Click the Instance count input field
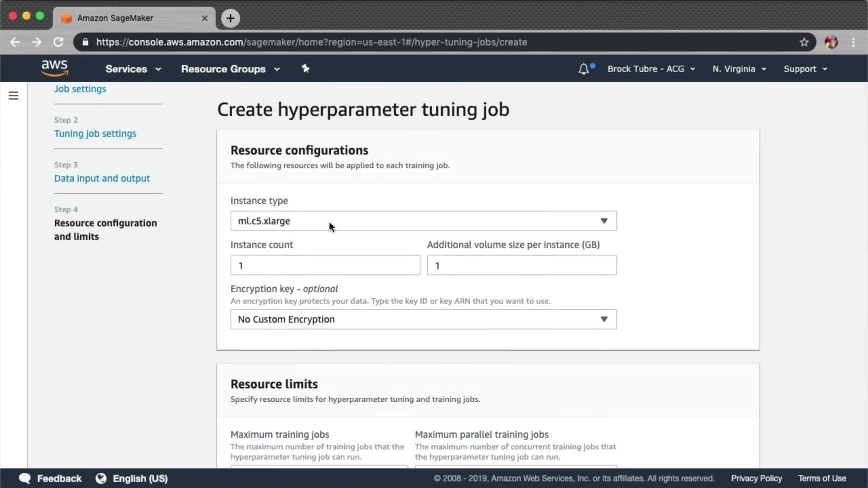This screenshot has width=868, height=488. tap(325, 265)
